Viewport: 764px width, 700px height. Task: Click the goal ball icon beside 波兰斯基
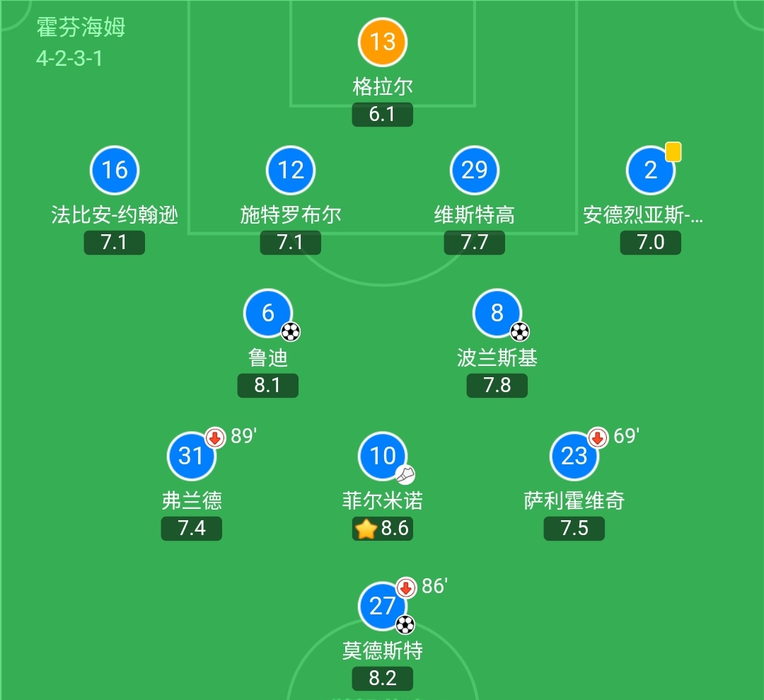(x=520, y=331)
